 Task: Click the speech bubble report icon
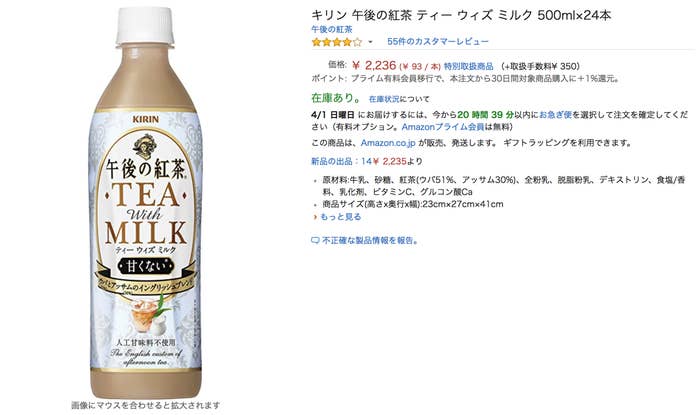point(315,241)
